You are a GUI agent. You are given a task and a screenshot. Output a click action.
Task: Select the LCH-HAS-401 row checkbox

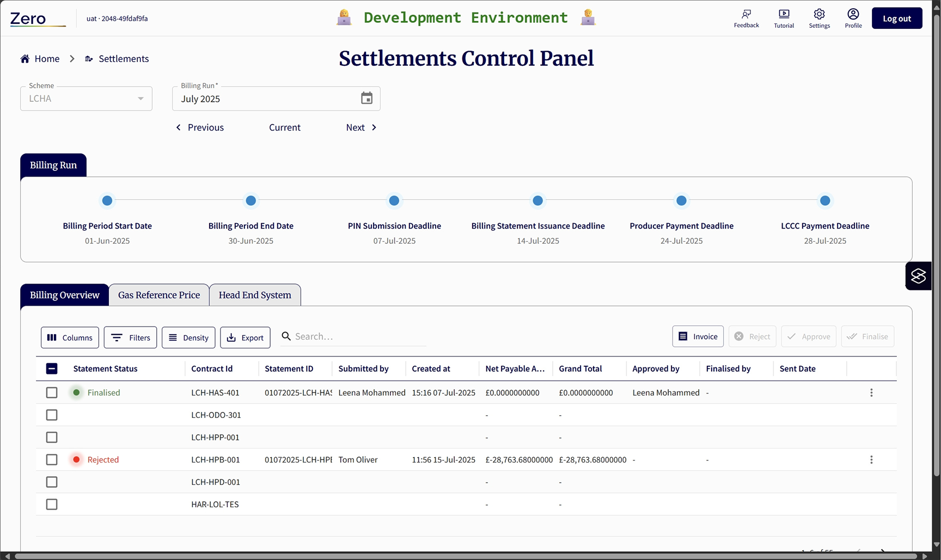(52, 393)
